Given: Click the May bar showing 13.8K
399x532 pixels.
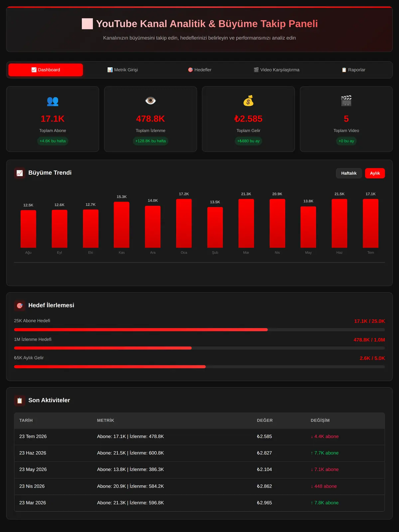Looking at the screenshot, I should 308,227.
